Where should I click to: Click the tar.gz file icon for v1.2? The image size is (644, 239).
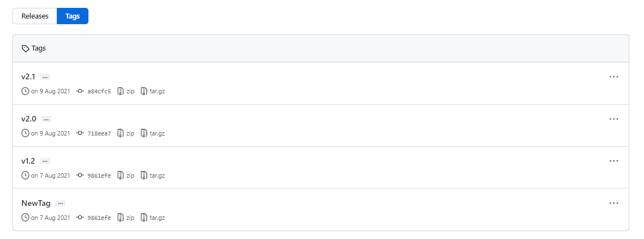coord(144,175)
